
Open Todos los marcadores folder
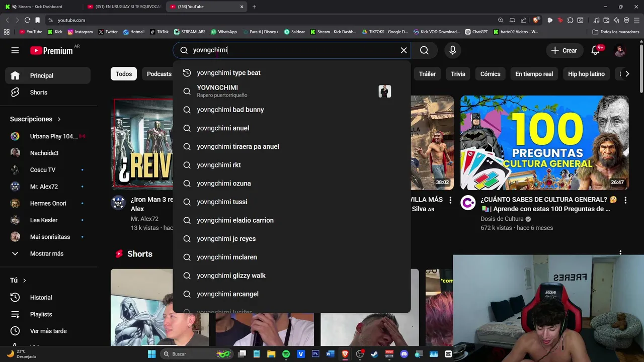click(x=616, y=32)
